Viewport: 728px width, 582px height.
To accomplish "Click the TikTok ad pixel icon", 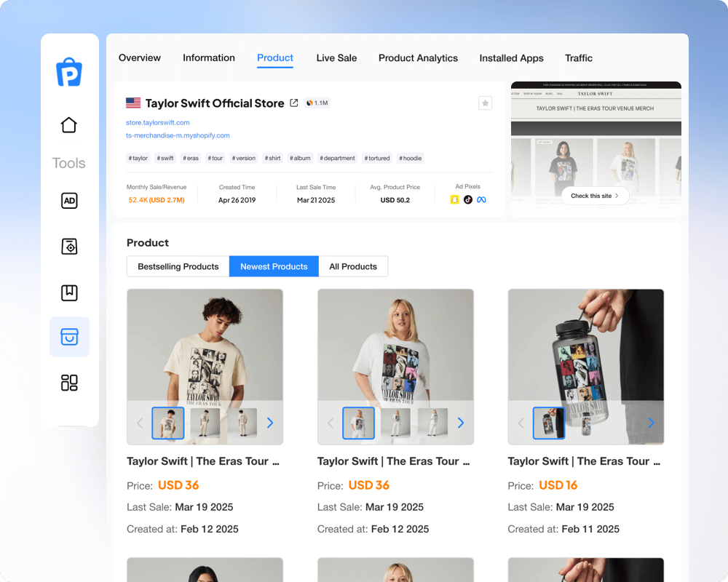I will click(468, 199).
